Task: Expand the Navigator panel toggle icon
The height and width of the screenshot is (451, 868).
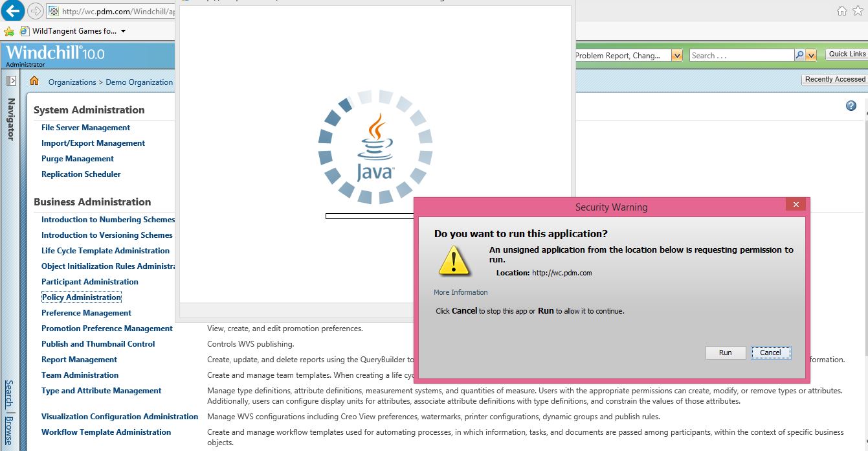Action: point(11,81)
